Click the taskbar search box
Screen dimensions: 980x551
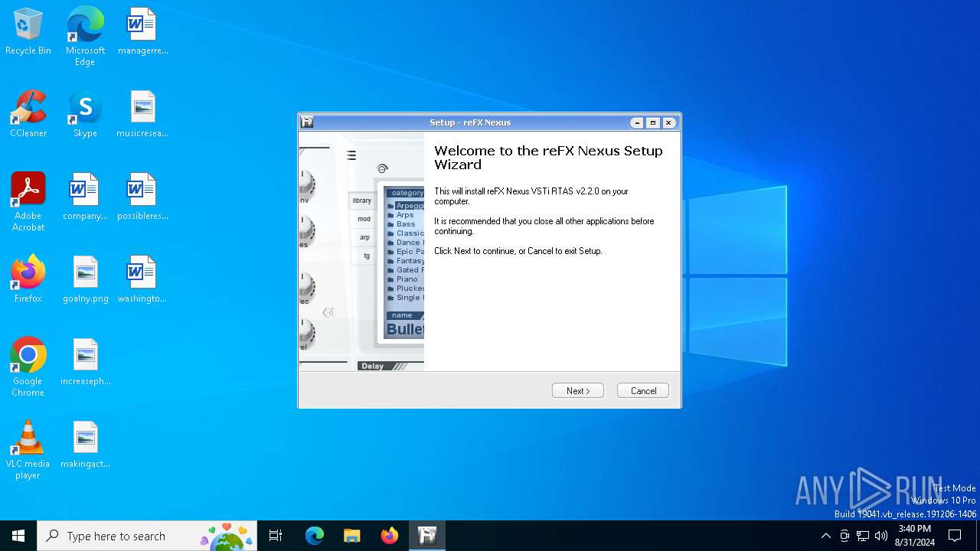point(147,536)
